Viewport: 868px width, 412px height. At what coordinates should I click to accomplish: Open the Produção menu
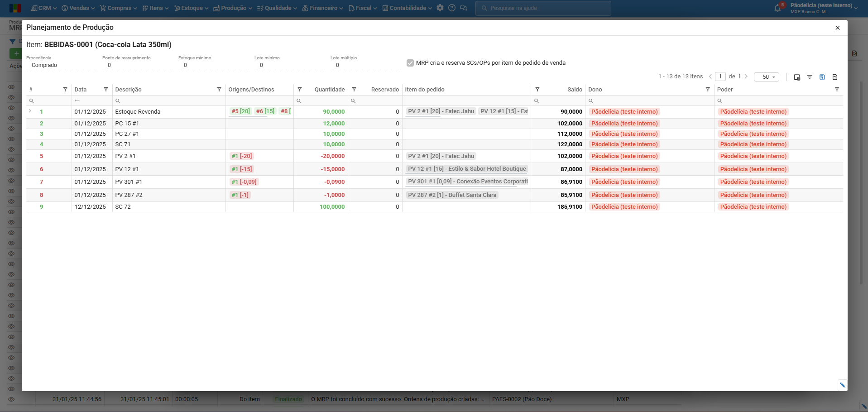click(x=233, y=8)
